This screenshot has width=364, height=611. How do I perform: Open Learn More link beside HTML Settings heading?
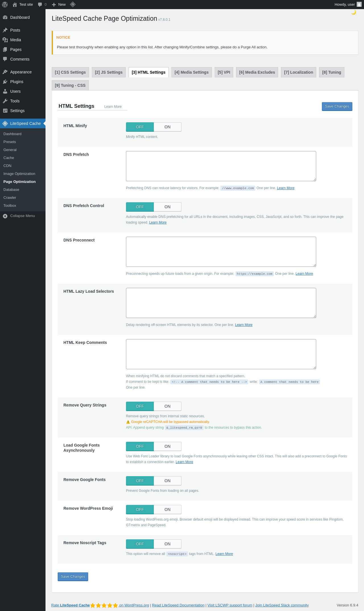click(x=113, y=107)
